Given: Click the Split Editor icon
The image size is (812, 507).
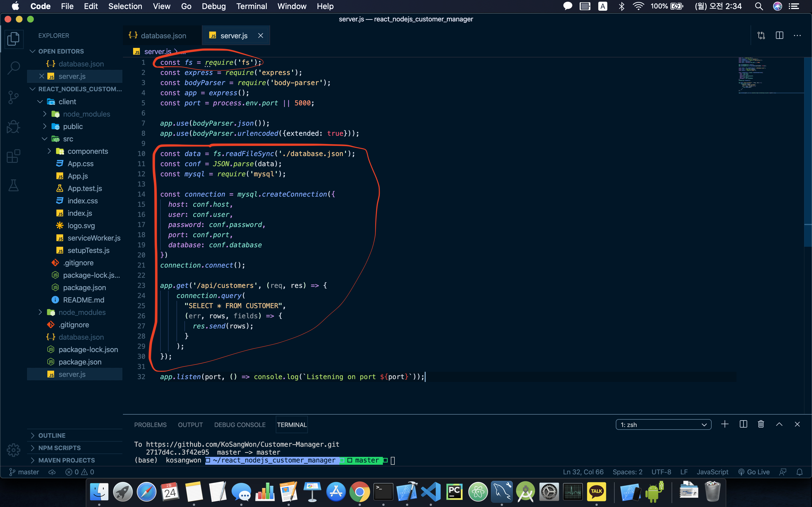Looking at the screenshot, I should [779, 35].
